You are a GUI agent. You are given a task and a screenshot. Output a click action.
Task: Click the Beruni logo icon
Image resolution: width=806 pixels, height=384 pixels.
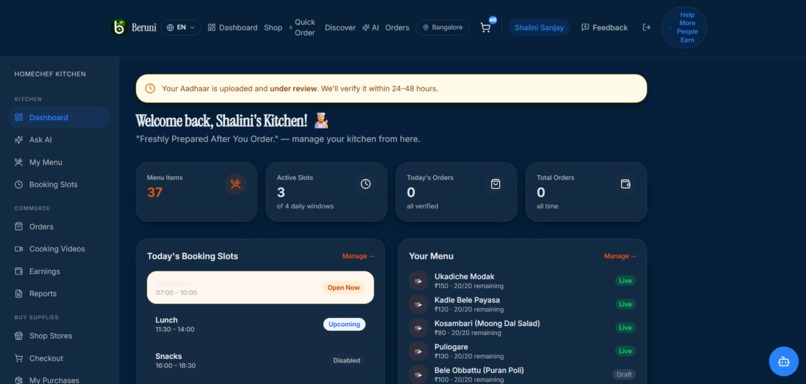pyautogui.click(x=119, y=27)
